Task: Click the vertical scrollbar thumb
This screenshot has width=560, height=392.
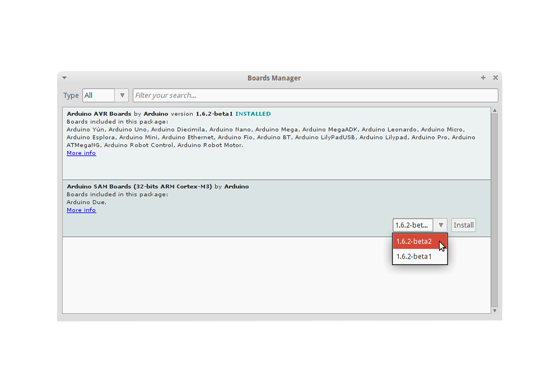Action: [x=494, y=211]
